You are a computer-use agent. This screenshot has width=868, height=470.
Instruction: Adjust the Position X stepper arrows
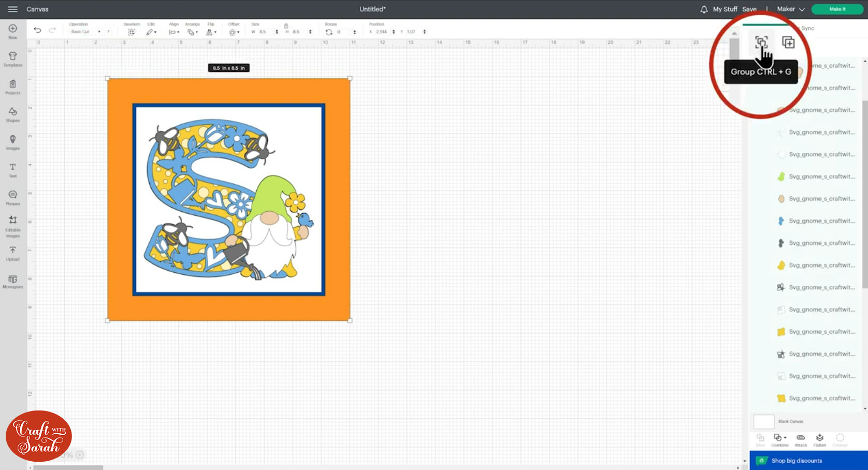coord(394,32)
